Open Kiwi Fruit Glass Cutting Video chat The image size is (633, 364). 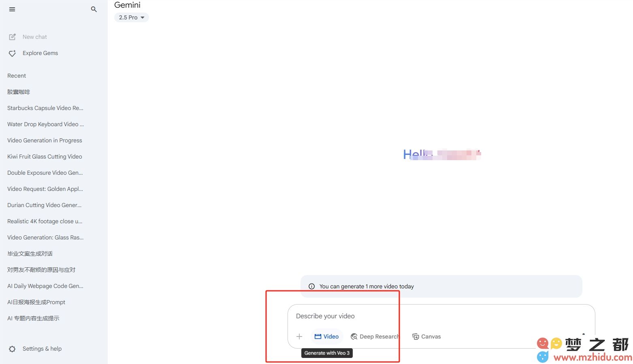click(45, 157)
